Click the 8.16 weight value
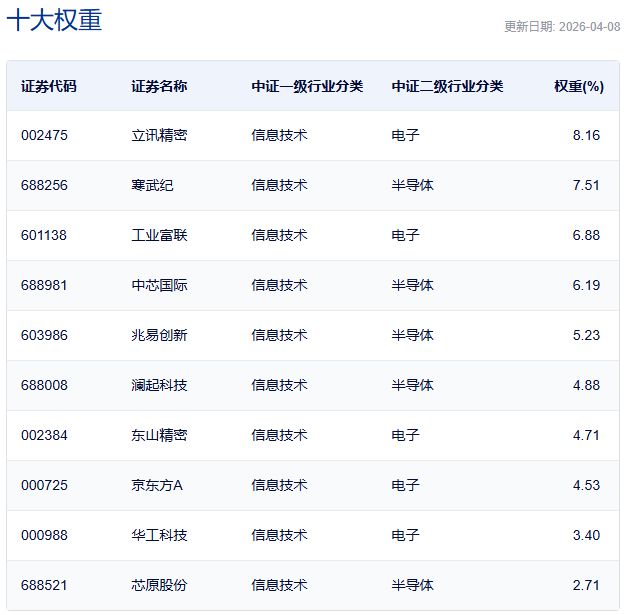This screenshot has width=626, height=615. click(x=586, y=135)
